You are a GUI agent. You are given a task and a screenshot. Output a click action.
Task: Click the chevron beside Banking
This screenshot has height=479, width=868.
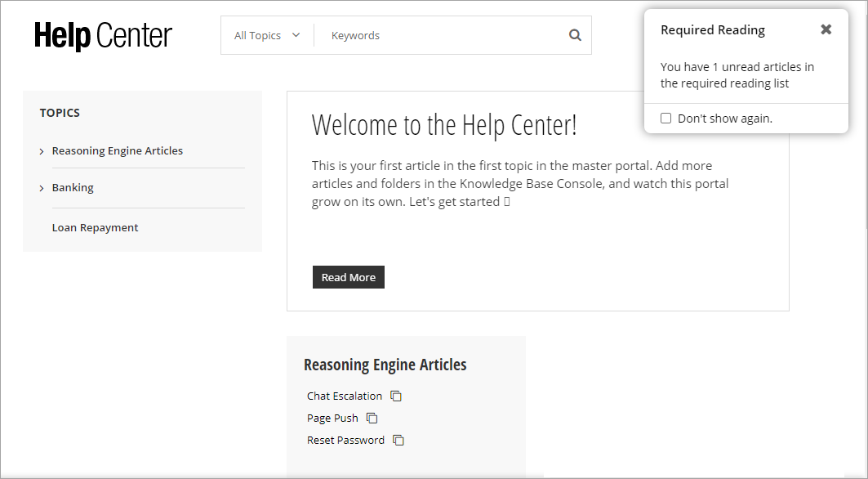click(41, 187)
